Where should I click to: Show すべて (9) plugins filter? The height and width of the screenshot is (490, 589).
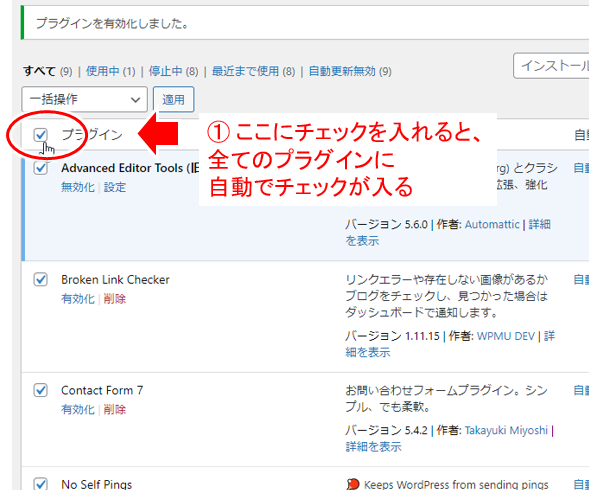48,71
